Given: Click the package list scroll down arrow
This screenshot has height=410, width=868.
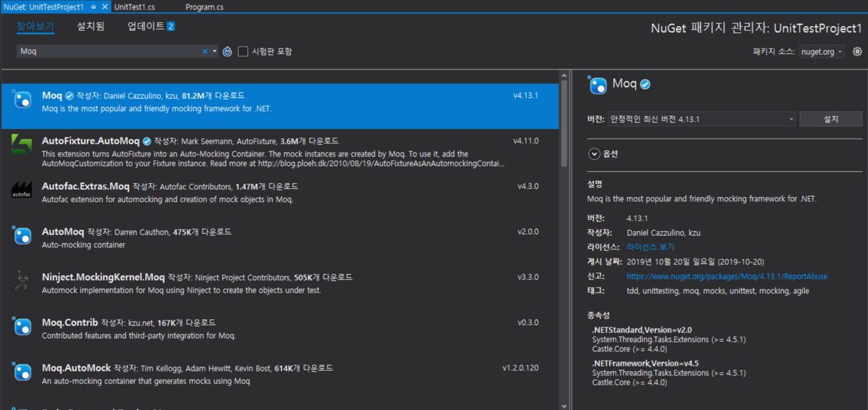Looking at the screenshot, I should coord(564,406).
